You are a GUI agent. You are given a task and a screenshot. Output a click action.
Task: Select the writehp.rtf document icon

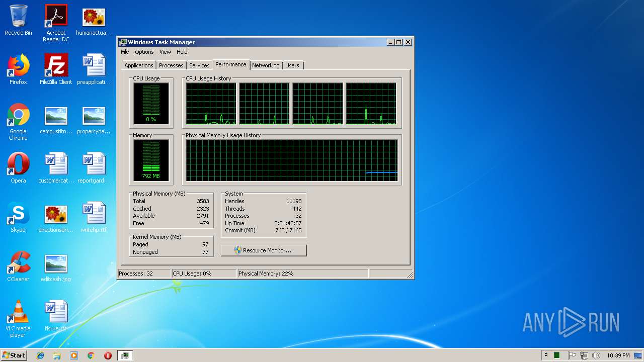pos(94,218)
